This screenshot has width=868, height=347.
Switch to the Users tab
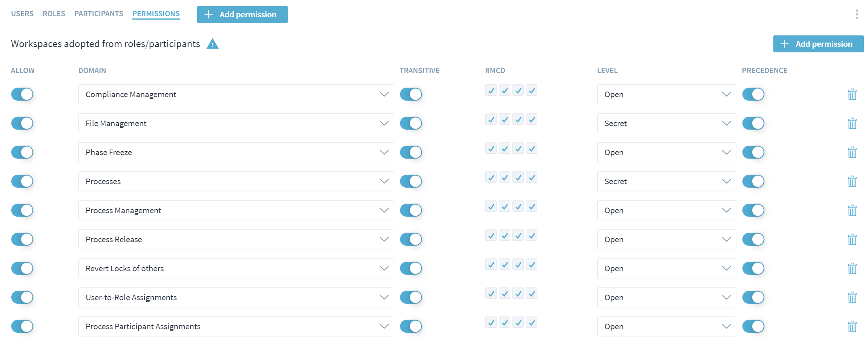(x=22, y=14)
